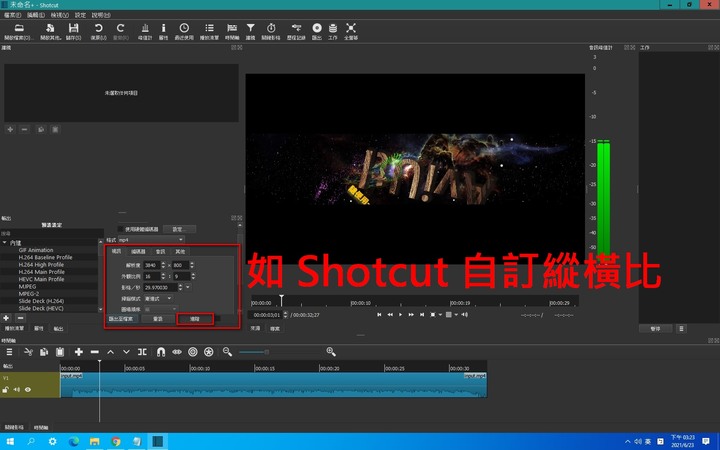
Task: Click the Open Other toolbar icon
Action: click(51, 32)
